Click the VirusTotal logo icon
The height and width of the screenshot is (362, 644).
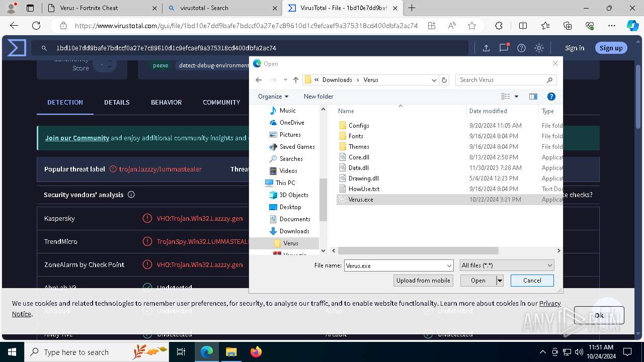pos(17,48)
